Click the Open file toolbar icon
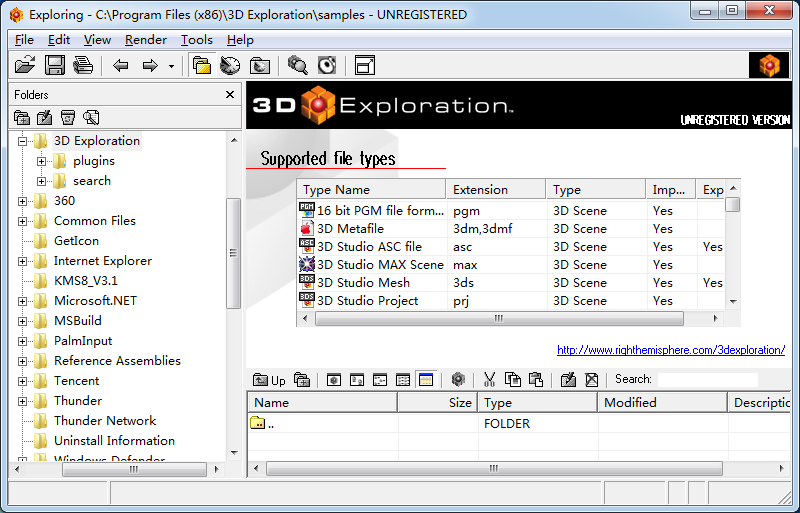 tap(25, 66)
